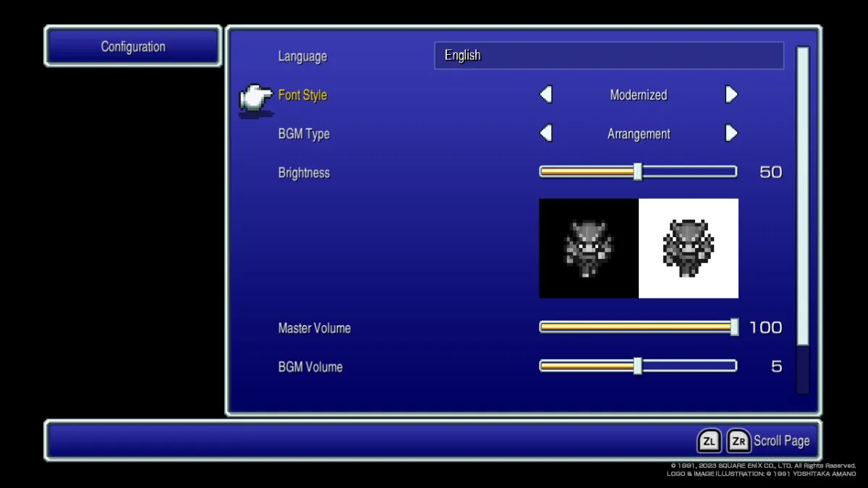Click the right arrow for BGM Type
This screenshot has width=868, height=488.
[731, 133]
